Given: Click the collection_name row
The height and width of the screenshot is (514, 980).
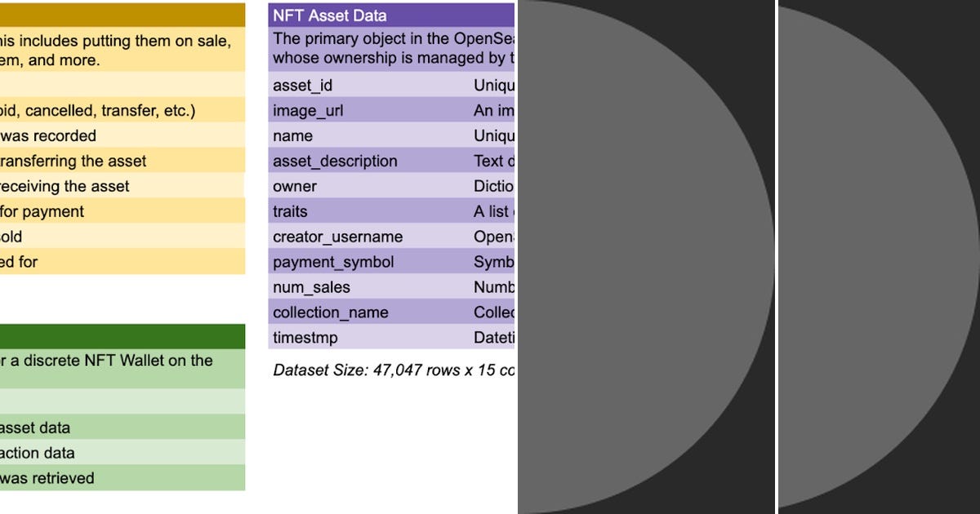Looking at the screenshot, I should (330, 312).
